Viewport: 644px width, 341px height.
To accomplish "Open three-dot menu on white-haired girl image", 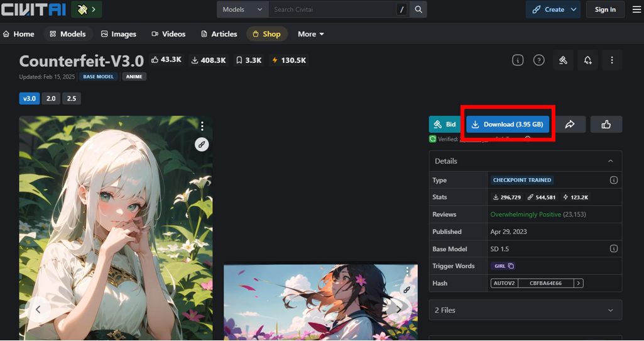I will [x=202, y=126].
